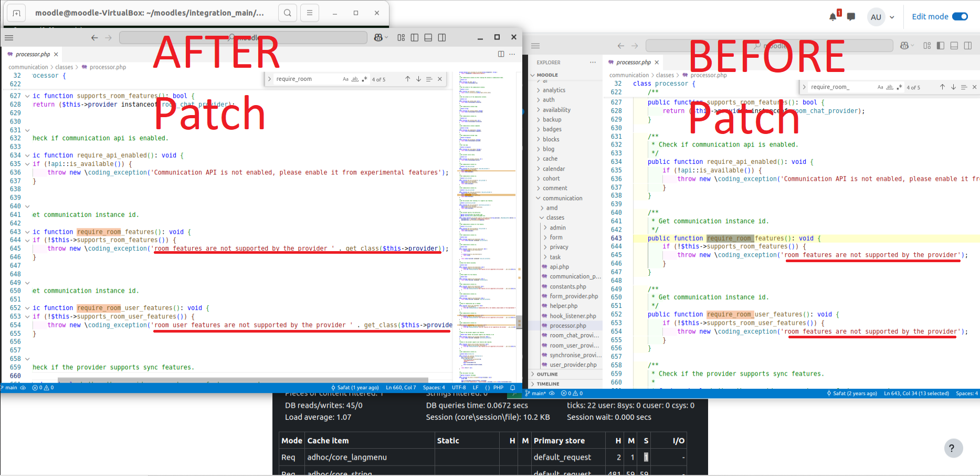Image resolution: width=980 pixels, height=476 pixels.
Task: Open Moodle notifications bell
Action: pos(833,17)
